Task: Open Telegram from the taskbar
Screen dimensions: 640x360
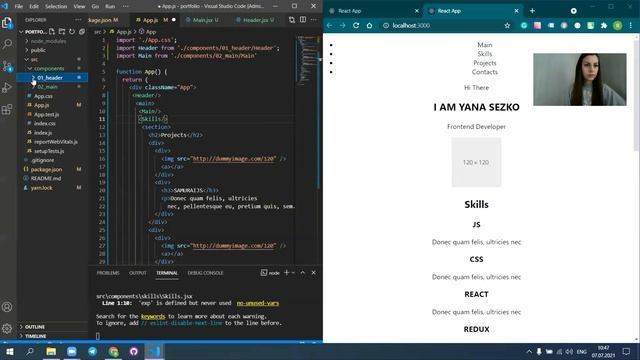Action: tap(93, 351)
